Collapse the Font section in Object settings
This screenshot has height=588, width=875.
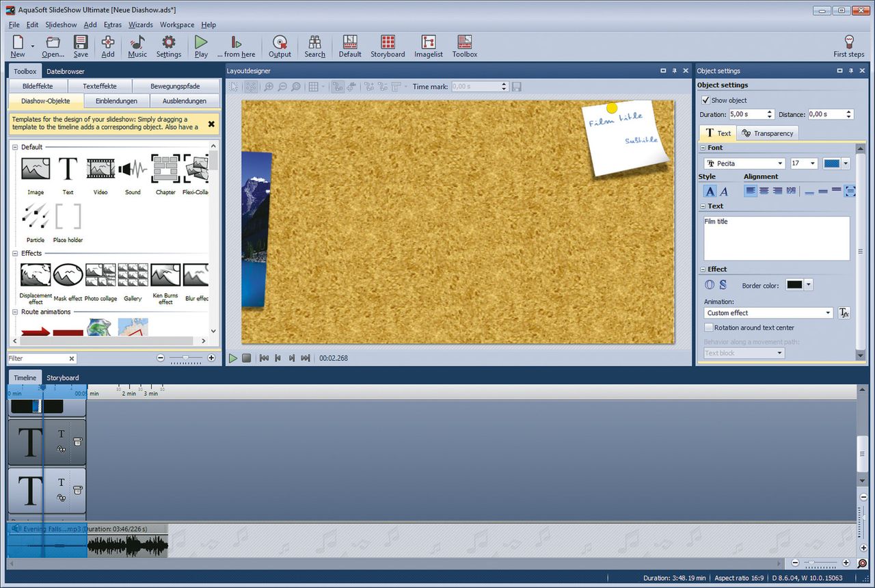(x=702, y=148)
